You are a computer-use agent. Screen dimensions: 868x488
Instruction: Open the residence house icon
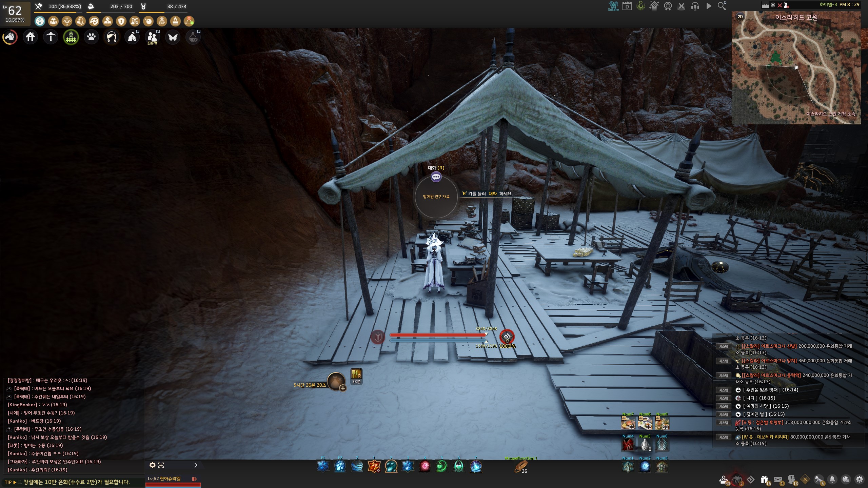point(30,37)
